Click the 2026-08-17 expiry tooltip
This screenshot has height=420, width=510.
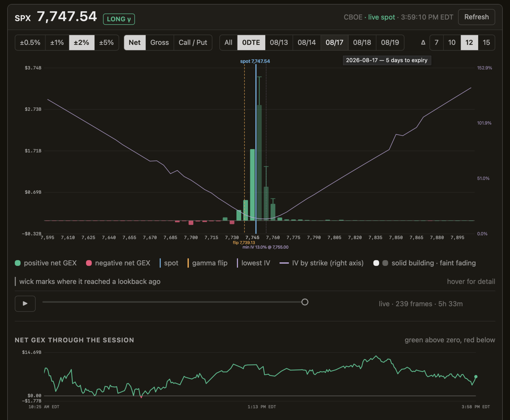[387, 60]
